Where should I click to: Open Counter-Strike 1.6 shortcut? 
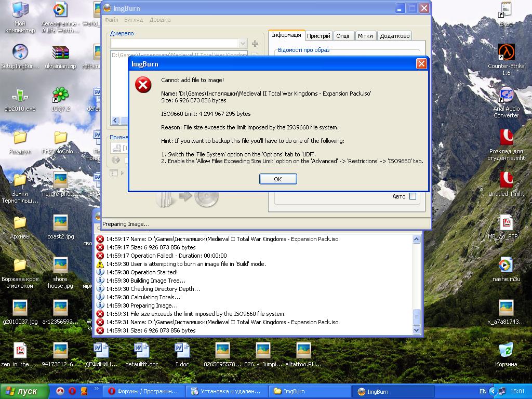click(506, 59)
